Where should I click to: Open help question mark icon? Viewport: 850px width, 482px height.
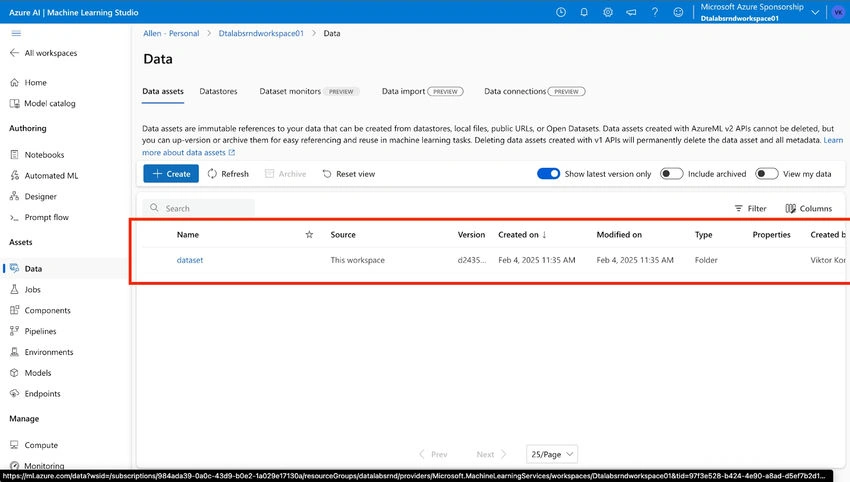[655, 12]
